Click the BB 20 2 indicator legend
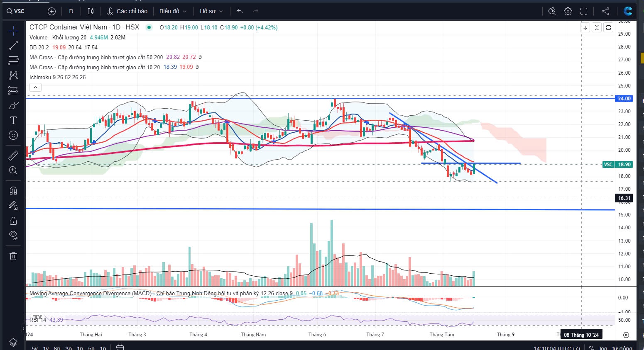Image resolution: width=644 pixels, height=350 pixels. [x=39, y=47]
